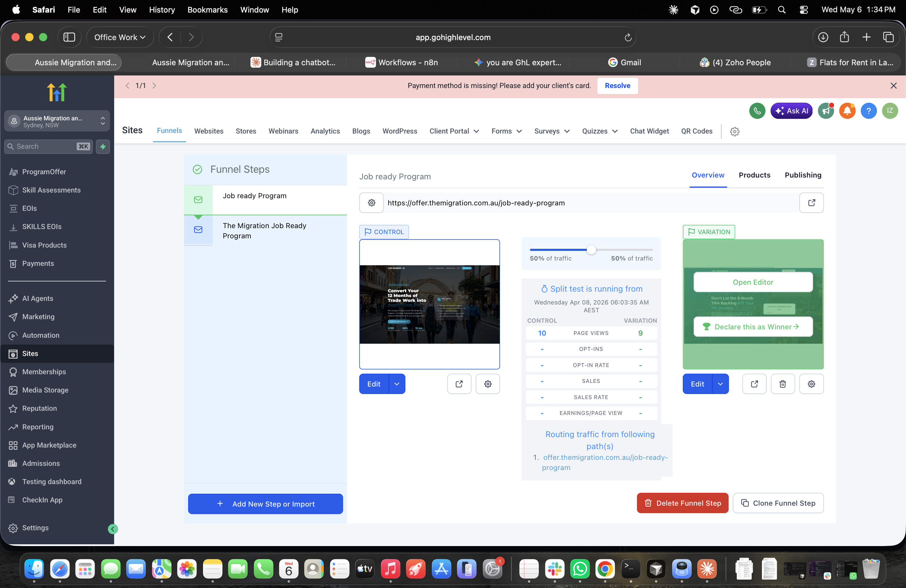The width and height of the screenshot is (906, 588).
Task: Select The Migration Job Ready Program step
Action: [265, 231]
